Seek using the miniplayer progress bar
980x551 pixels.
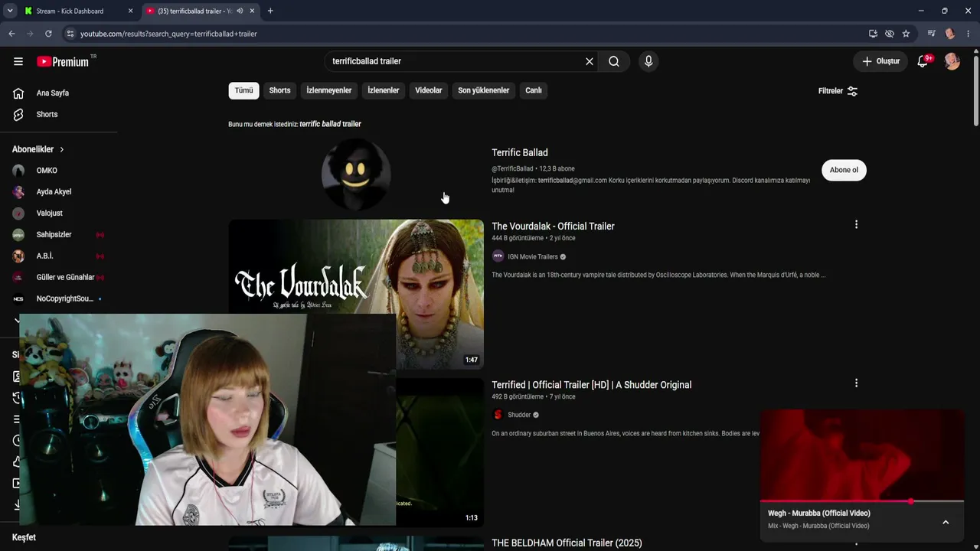[862, 501]
